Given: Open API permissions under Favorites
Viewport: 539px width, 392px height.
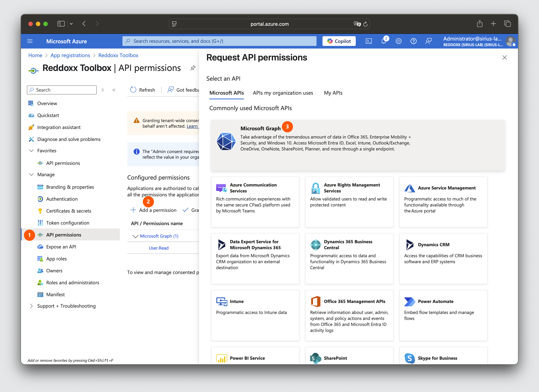Looking at the screenshot, I should (x=63, y=163).
